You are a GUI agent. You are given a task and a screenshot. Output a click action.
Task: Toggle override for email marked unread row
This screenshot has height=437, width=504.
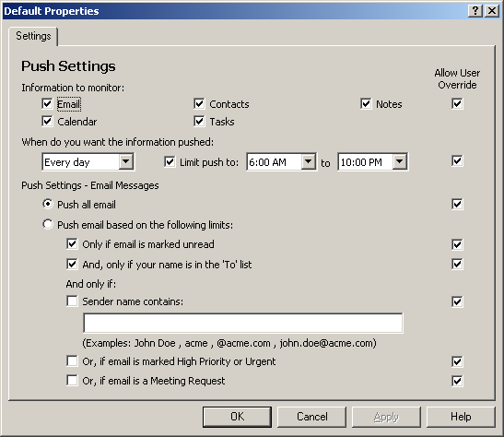[457, 244]
